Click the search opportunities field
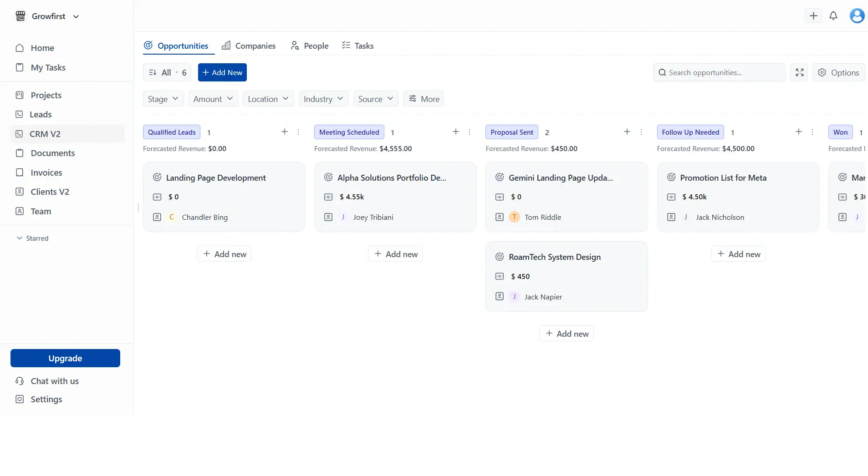The height and width of the screenshot is (476, 868). tap(718, 72)
